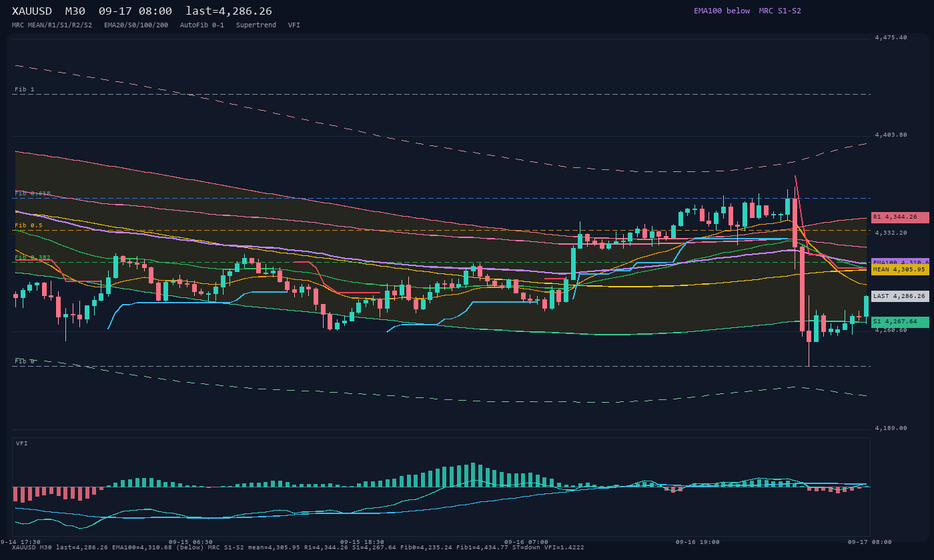
Task: Click the 'MRC MEAN/R1/S1/R2/S2' legend entry
Action: pyautogui.click(x=52, y=25)
